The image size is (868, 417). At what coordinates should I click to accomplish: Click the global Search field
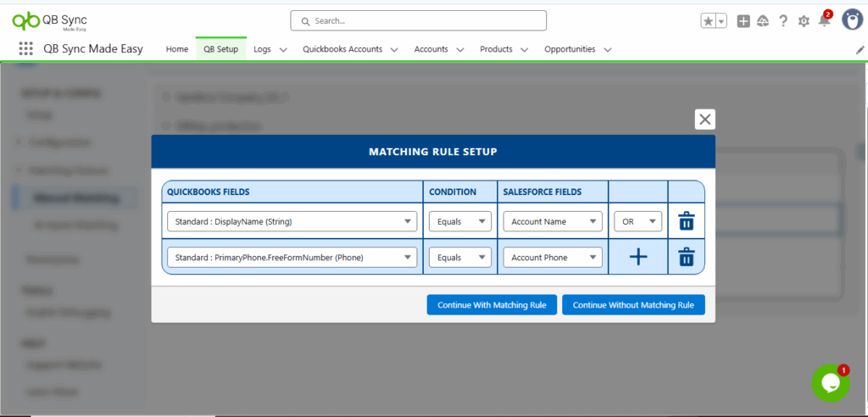pyautogui.click(x=419, y=20)
